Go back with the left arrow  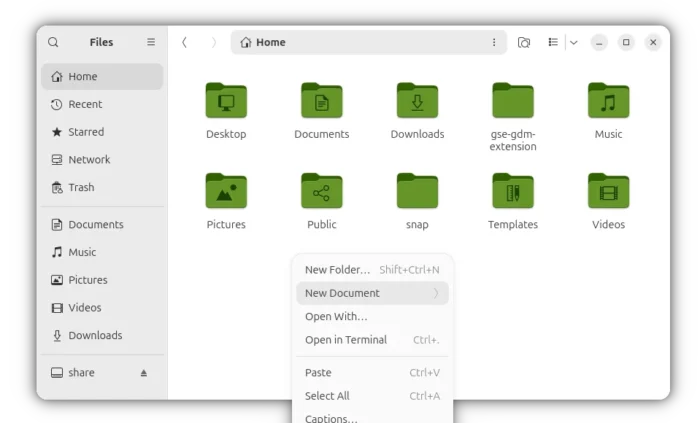coord(184,43)
